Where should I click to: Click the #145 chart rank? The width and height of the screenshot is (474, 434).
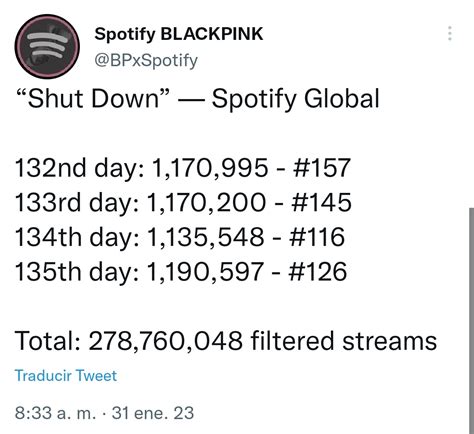click(x=321, y=202)
